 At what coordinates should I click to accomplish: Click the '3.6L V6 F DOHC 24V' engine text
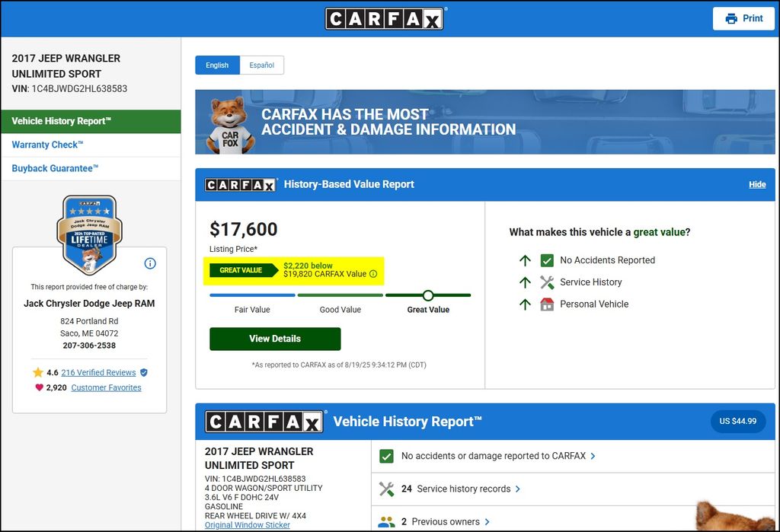coord(241,497)
